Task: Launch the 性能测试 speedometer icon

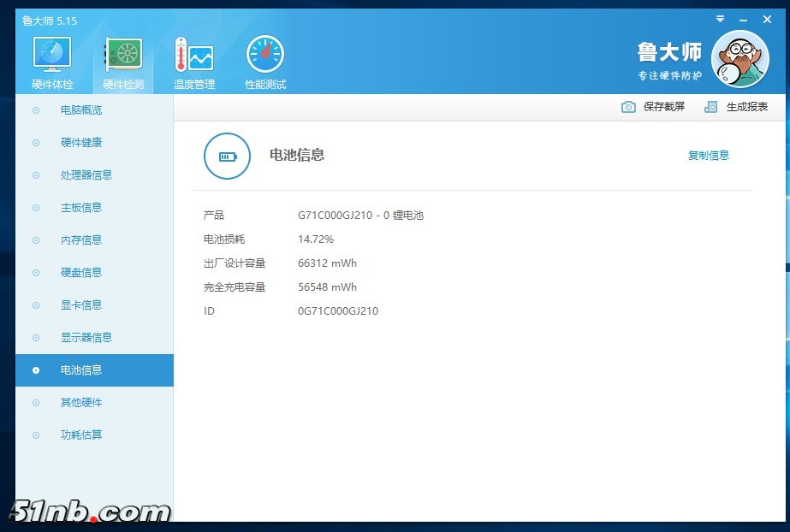Action: click(x=264, y=56)
